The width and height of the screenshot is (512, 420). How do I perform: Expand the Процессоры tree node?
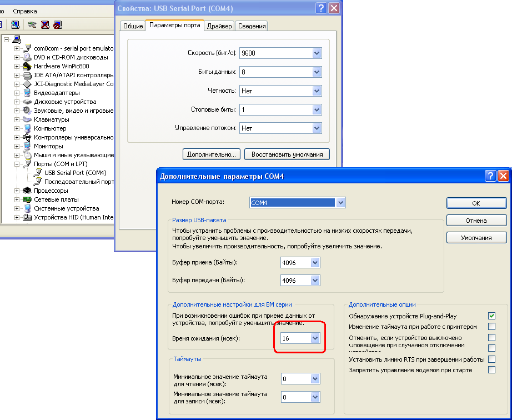17,191
